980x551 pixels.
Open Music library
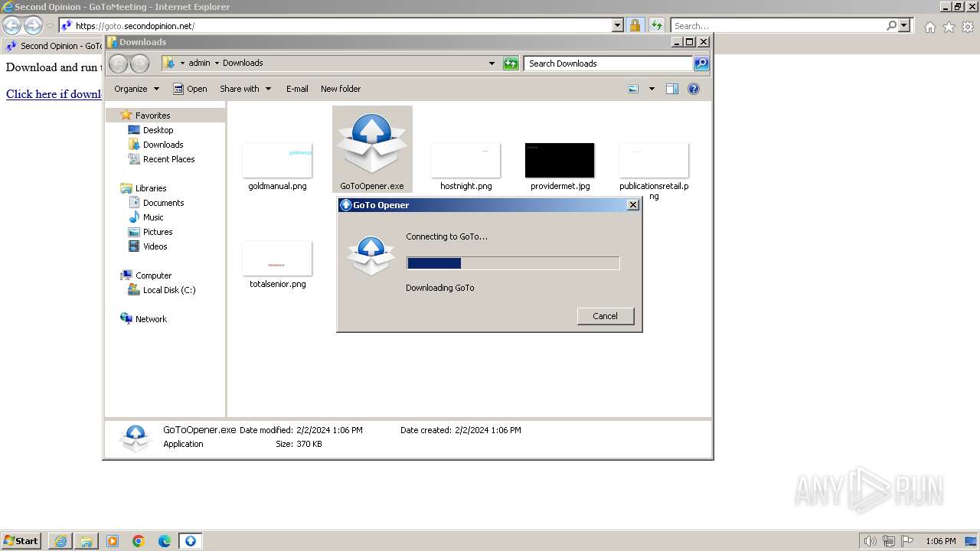click(153, 217)
